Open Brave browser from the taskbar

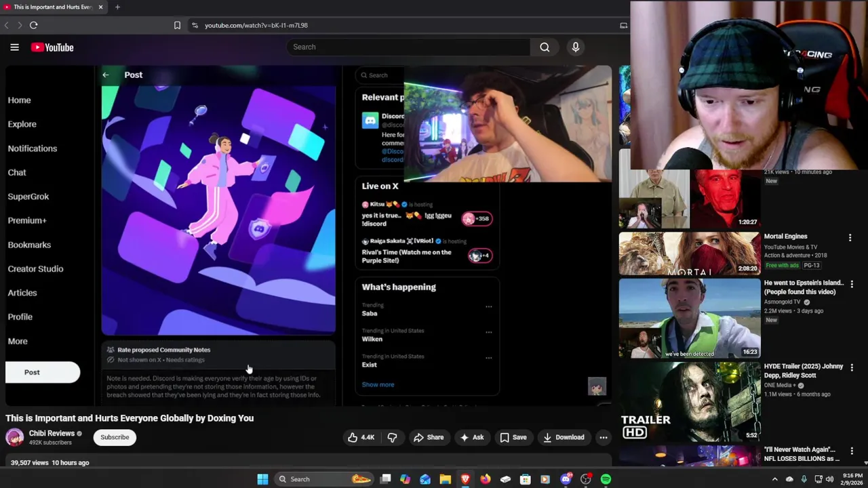coord(465,479)
